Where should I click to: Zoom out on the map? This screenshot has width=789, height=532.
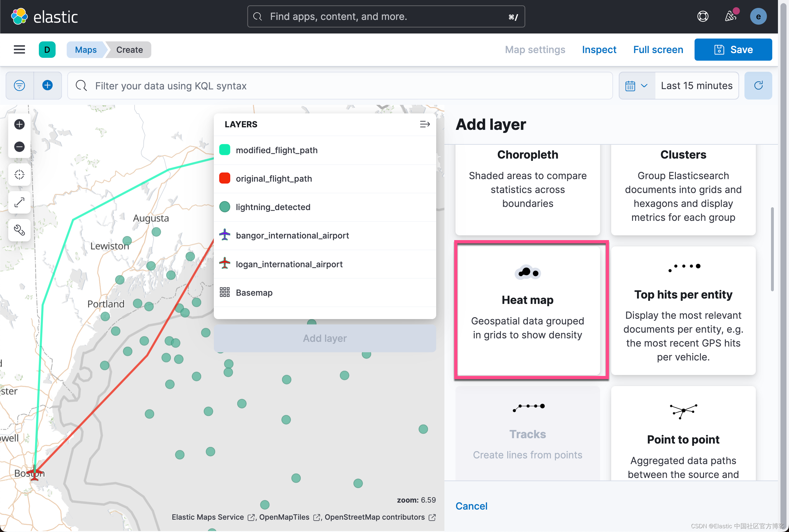pyautogui.click(x=19, y=147)
